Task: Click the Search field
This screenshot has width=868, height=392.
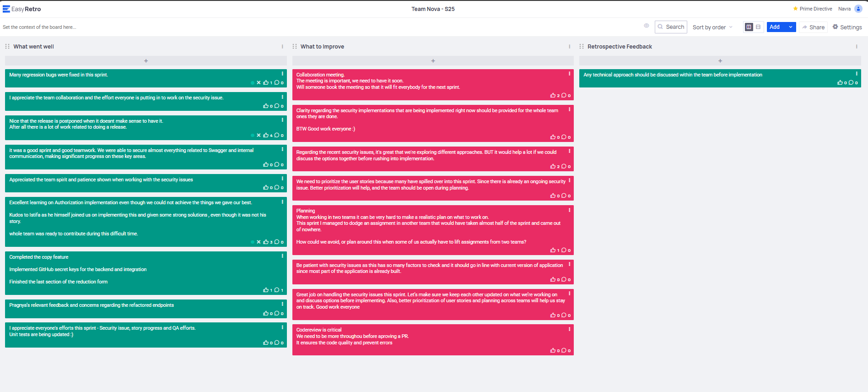Action: point(671,27)
